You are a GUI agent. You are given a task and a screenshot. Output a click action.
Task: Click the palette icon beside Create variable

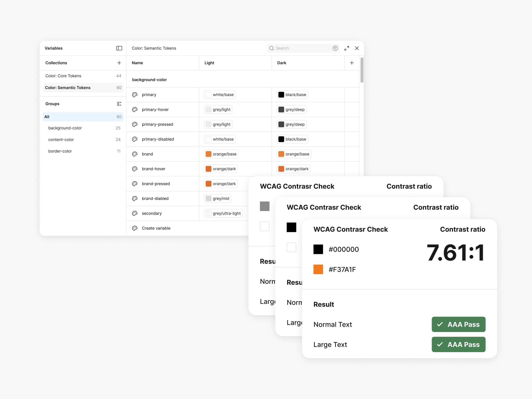click(x=135, y=228)
